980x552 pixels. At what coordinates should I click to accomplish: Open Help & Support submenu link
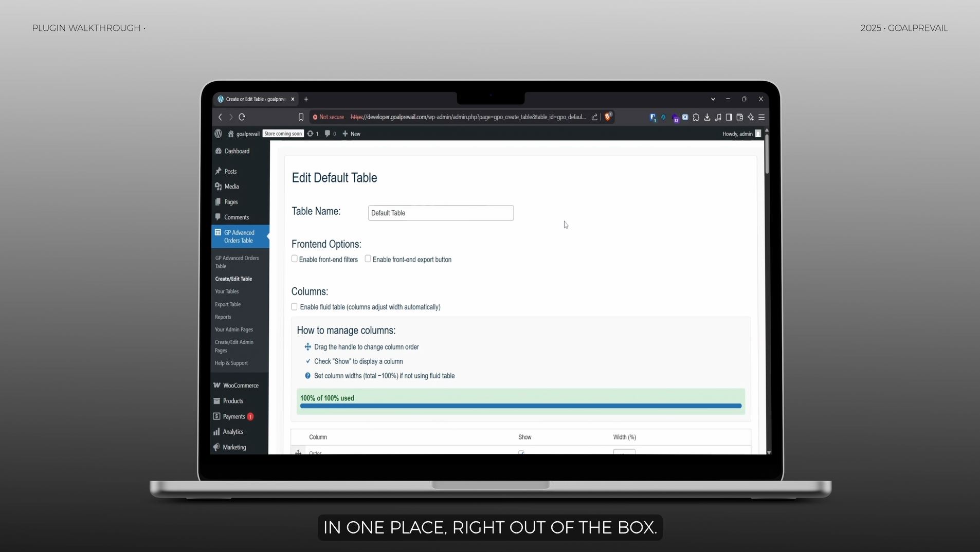(x=231, y=363)
